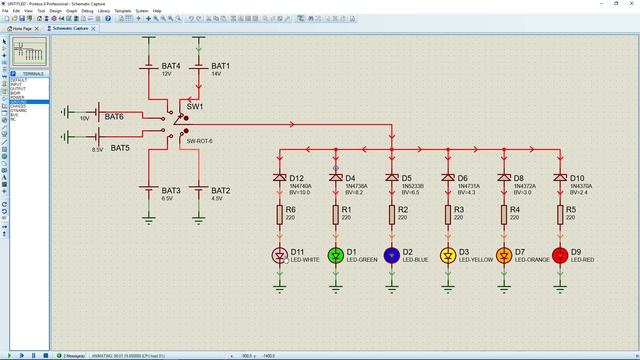The image size is (640, 360).
Task: Click the yellow LED D3 component
Action: tap(448, 256)
